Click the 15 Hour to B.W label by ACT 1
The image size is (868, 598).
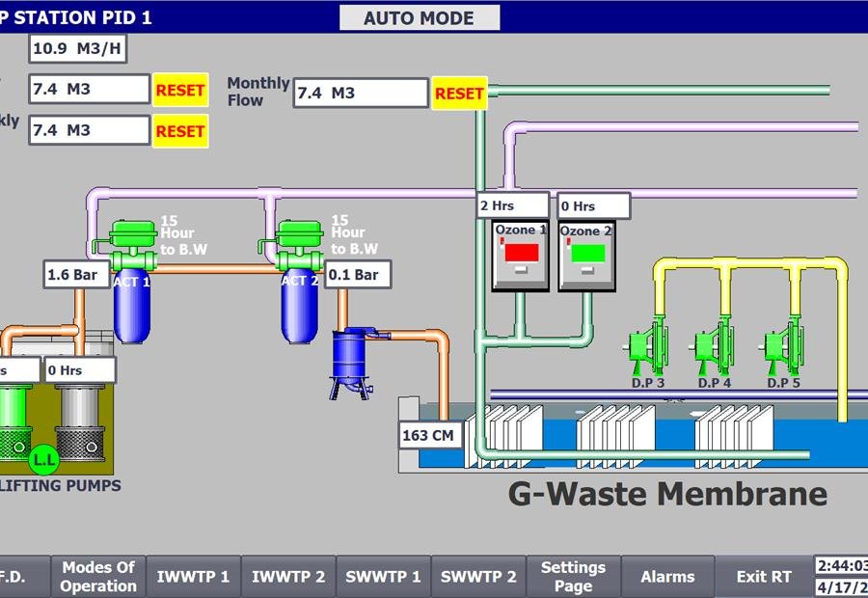coord(183,235)
